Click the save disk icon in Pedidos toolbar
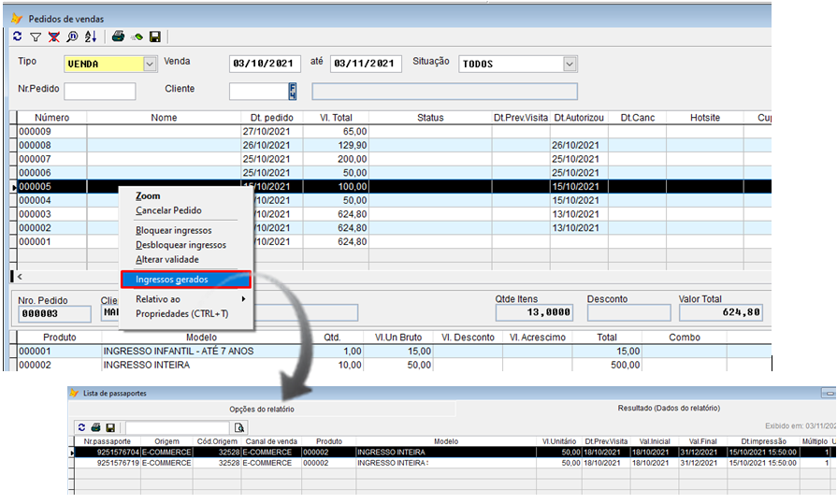 click(155, 37)
